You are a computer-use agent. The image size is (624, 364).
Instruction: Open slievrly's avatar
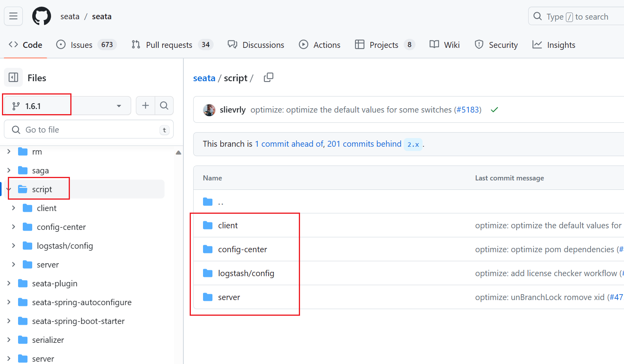pyautogui.click(x=209, y=110)
